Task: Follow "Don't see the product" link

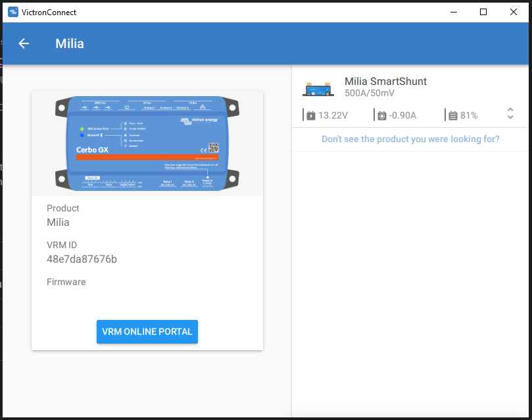Action: coord(410,139)
